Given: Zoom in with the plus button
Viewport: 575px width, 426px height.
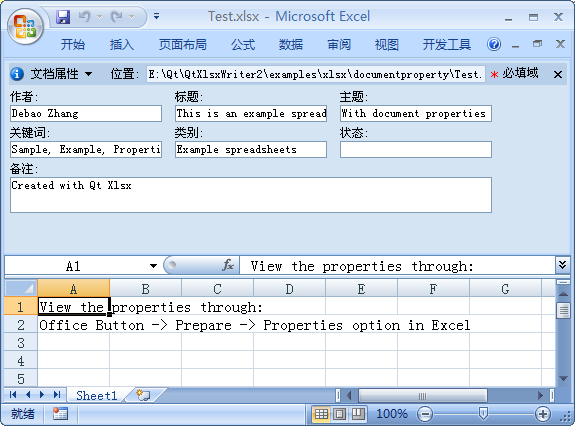Looking at the screenshot, I should pyautogui.click(x=542, y=414).
